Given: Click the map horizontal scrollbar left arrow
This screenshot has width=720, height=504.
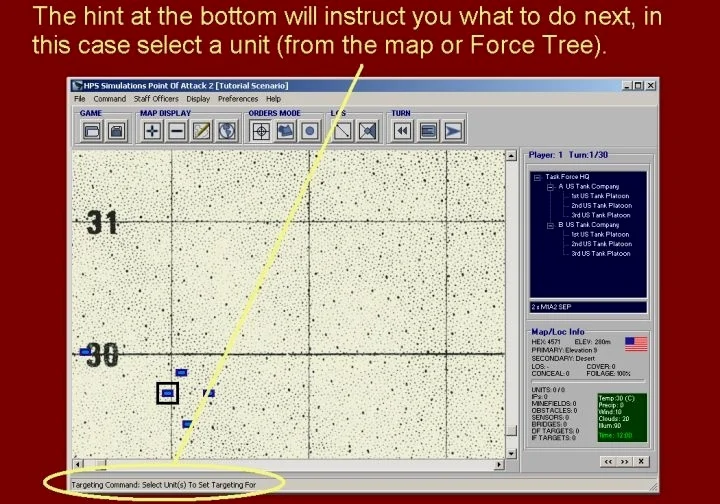Looking at the screenshot, I should tap(78, 465).
